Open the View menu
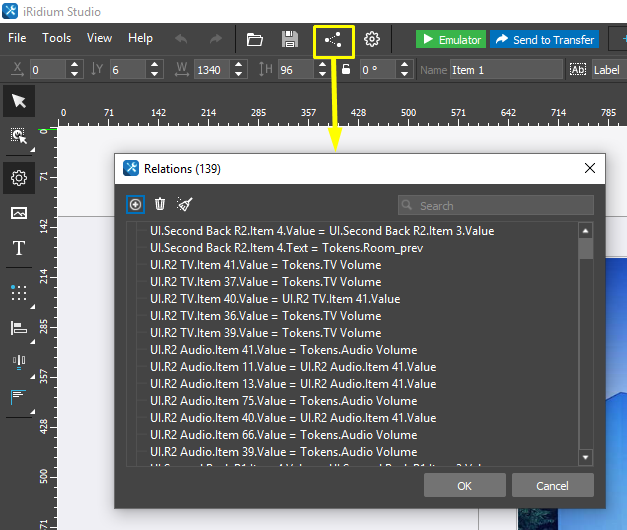 [100, 38]
